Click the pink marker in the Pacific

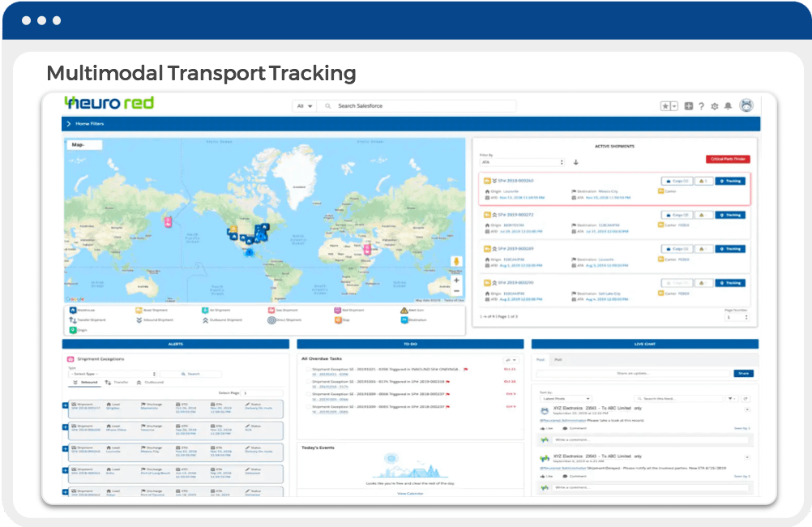[x=169, y=222]
